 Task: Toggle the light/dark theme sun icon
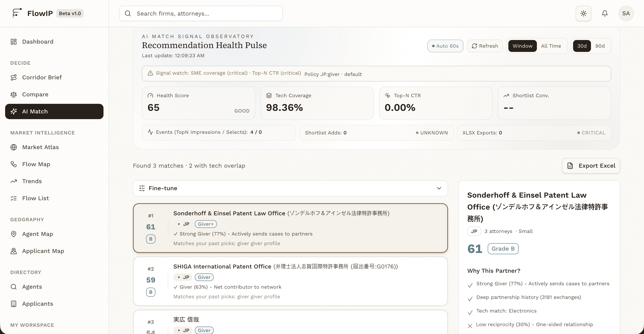coord(583,13)
